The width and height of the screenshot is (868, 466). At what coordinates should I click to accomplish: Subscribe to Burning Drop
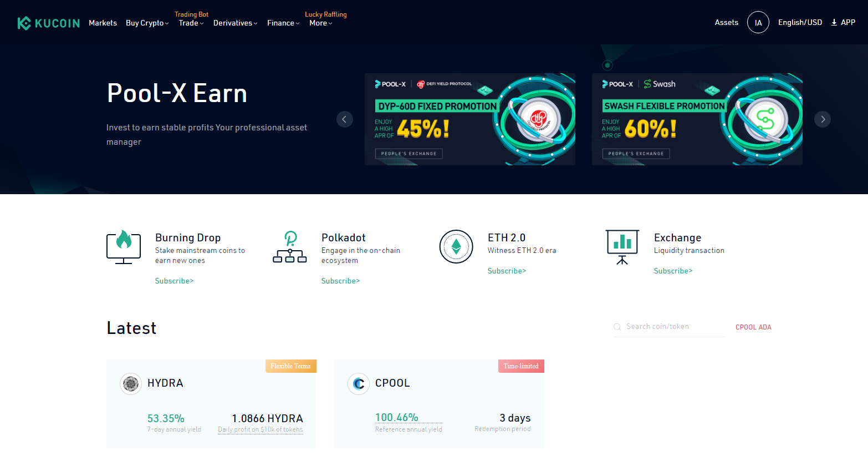click(174, 281)
